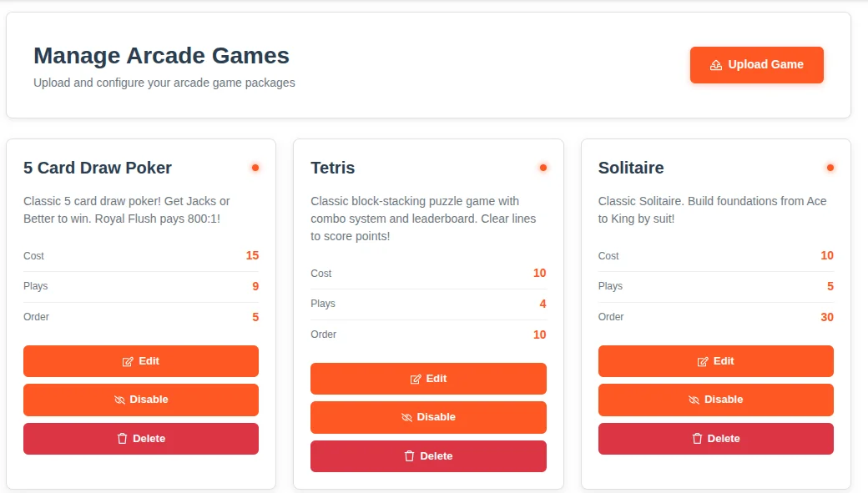868x493 pixels.
Task: Click the 5 Card Draw Poker title
Action: point(98,168)
